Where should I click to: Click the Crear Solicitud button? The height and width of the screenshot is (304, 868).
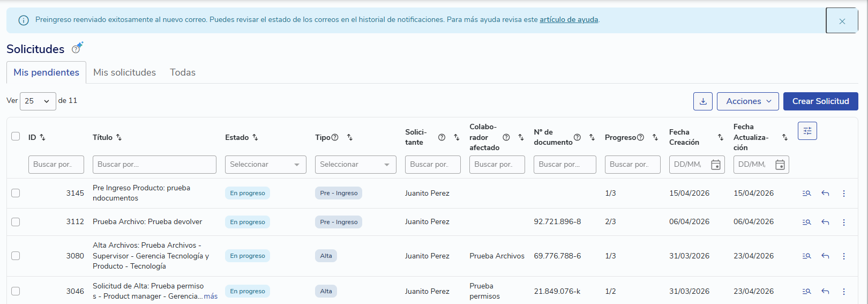click(820, 101)
